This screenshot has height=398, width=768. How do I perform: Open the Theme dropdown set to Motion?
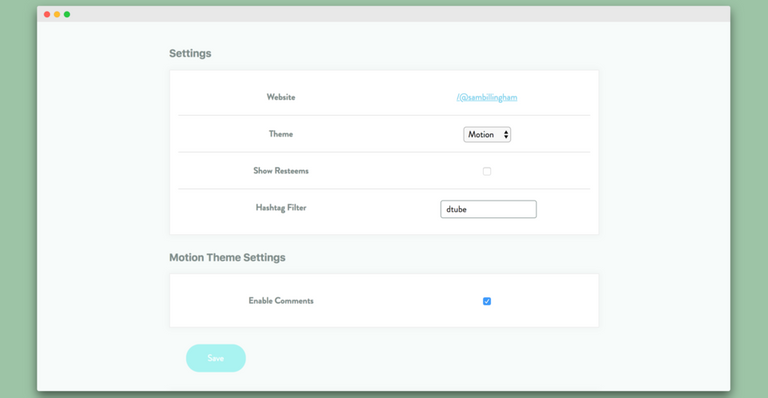click(x=487, y=134)
